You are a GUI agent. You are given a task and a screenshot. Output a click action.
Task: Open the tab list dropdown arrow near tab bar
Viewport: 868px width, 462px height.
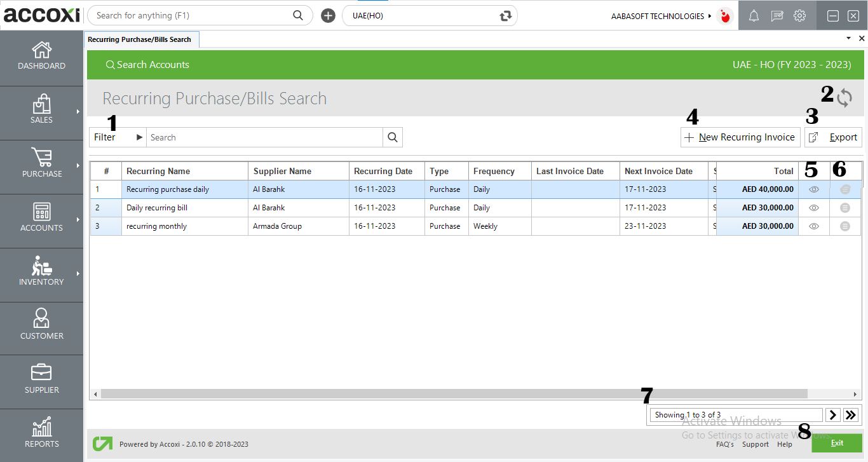[848, 38]
